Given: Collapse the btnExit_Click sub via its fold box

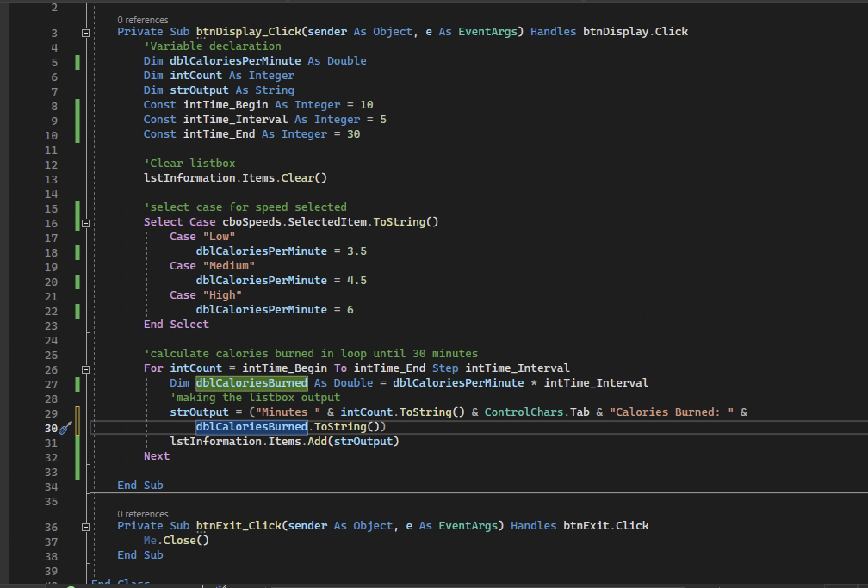Looking at the screenshot, I should point(85,527).
